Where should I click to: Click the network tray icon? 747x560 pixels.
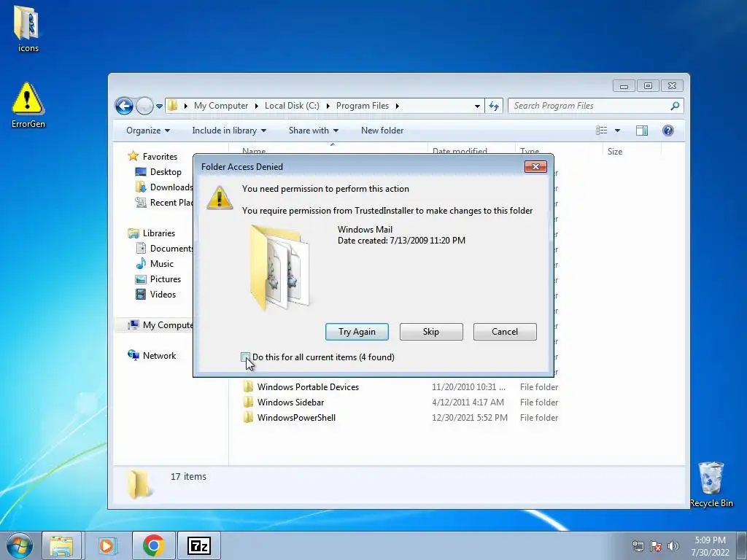(x=638, y=546)
